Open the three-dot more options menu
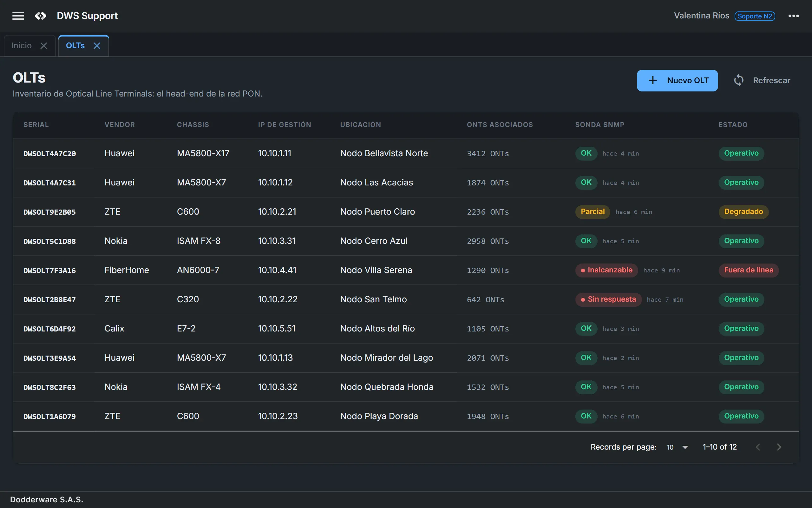Screen dimensions: 812x508 [x=794, y=16]
